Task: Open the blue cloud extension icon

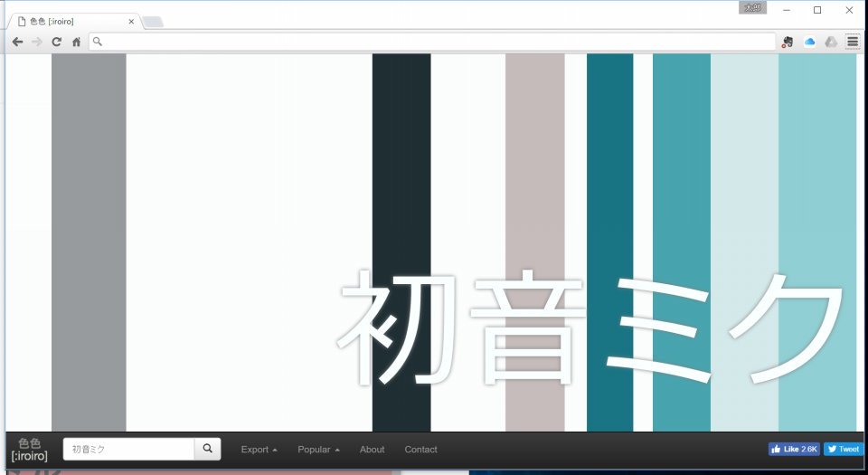Action: (x=809, y=42)
